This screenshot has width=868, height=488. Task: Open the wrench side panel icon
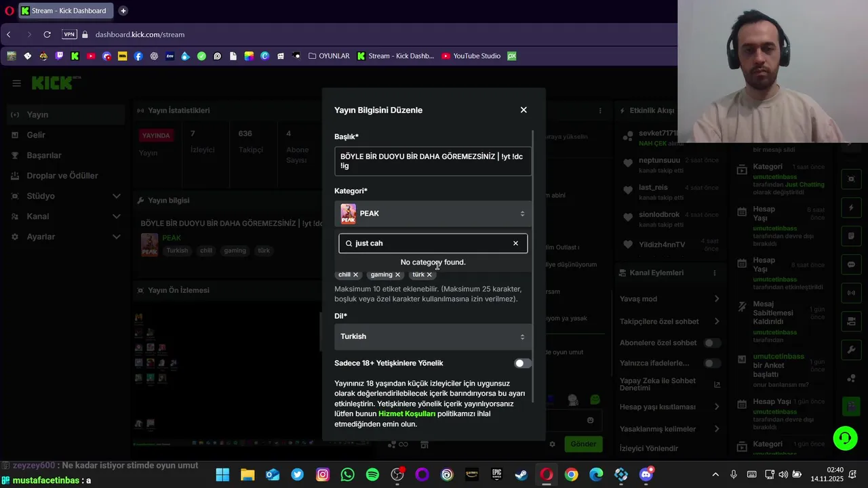[851, 350]
